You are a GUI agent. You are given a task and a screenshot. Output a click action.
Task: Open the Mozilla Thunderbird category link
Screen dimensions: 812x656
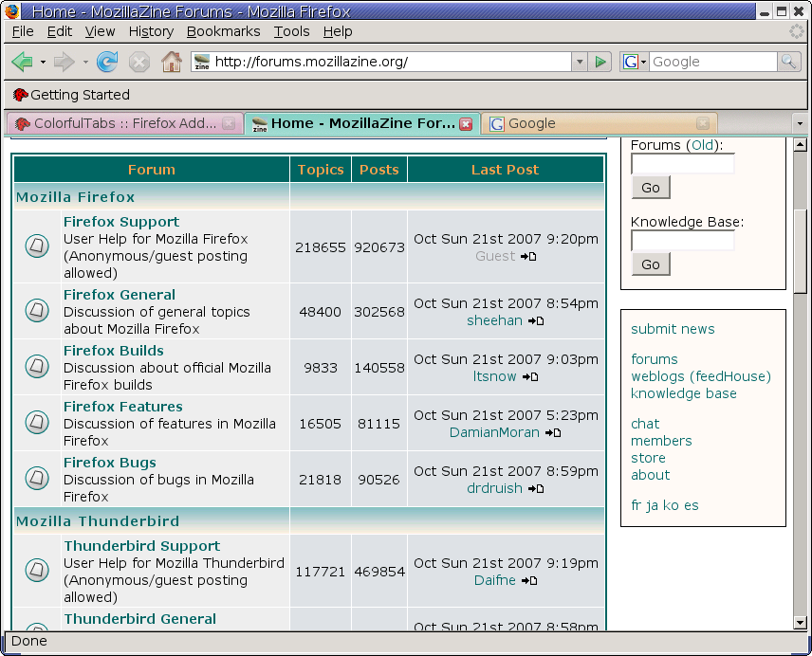pos(98,521)
